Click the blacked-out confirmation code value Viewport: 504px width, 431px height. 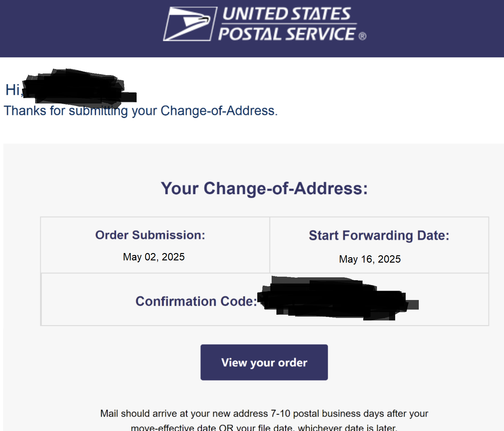[338, 298]
